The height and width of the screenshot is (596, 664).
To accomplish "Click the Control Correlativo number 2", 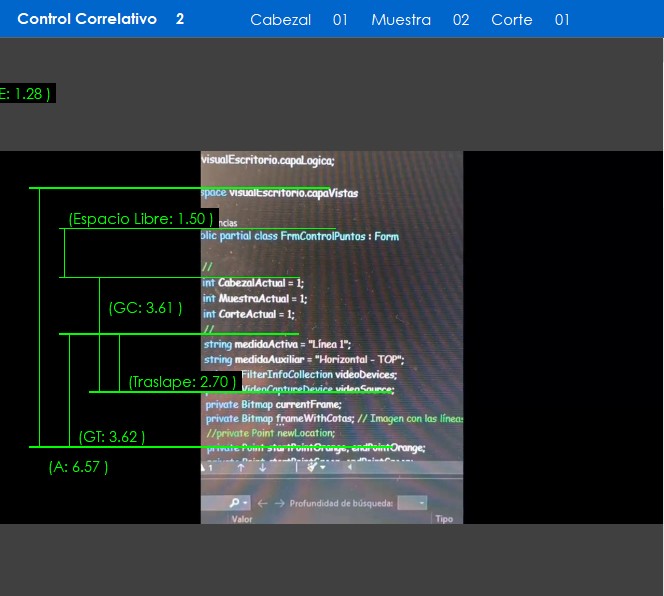I will pos(180,19).
